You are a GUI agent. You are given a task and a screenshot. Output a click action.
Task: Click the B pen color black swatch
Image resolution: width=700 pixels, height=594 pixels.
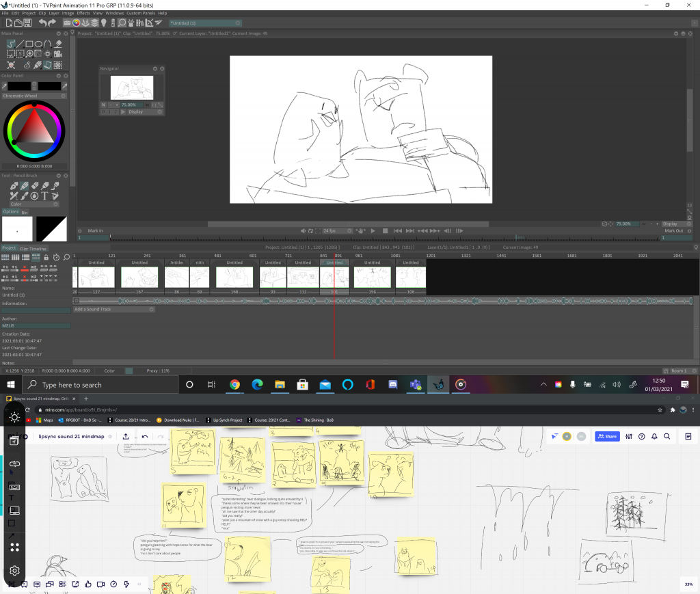click(x=49, y=85)
